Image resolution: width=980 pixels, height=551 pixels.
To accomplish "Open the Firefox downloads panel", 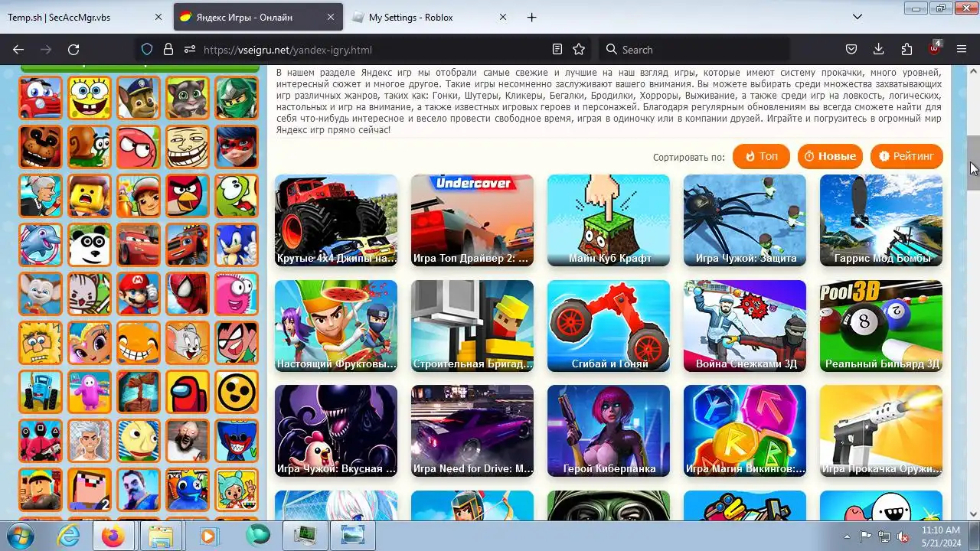I will [x=879, y=49].
